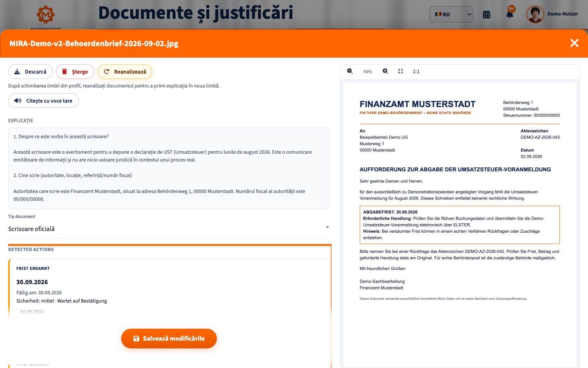Open the RO language selector
Image resolution: width=588 pixels, height=368 pixels.
tap(451, 14)
